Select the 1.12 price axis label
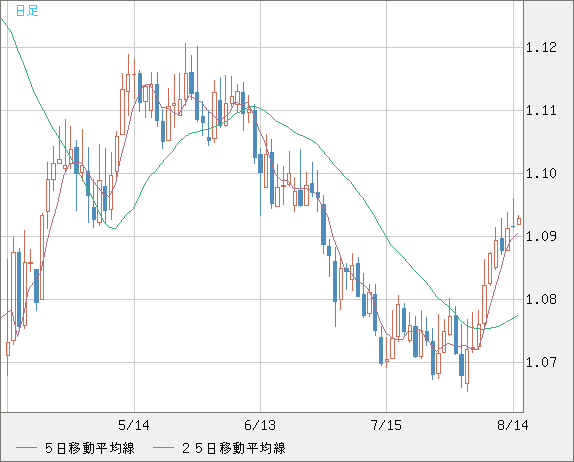The height and width of the screenshot is (462, 574). click(x=541, y=47)
